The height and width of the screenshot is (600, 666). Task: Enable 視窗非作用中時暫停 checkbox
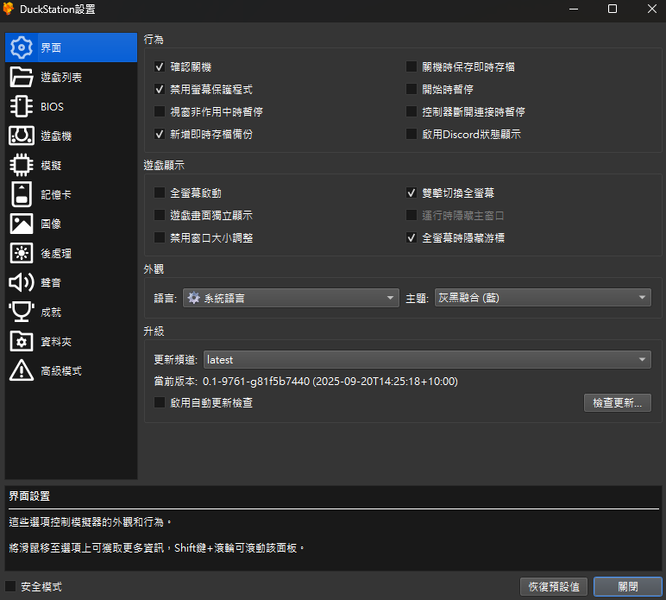click(x=160, y=112)
